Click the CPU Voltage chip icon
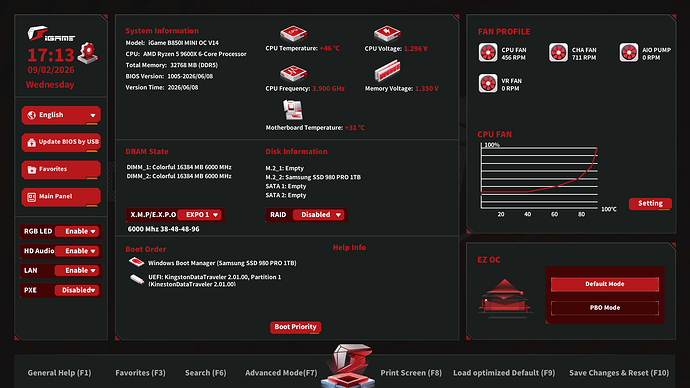Screen dimensions: 690x388 387,33
